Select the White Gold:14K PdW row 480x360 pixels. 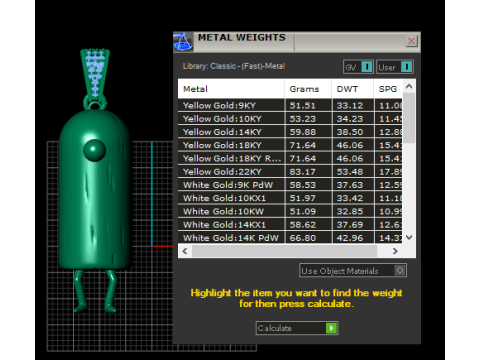(x=290, y=238)
